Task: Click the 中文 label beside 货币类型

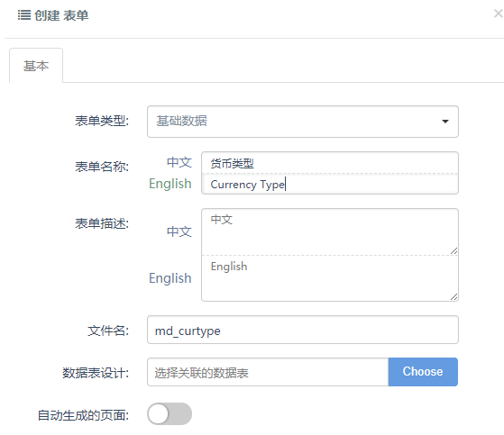Action: pyautogui.click(x=179, y=162)
